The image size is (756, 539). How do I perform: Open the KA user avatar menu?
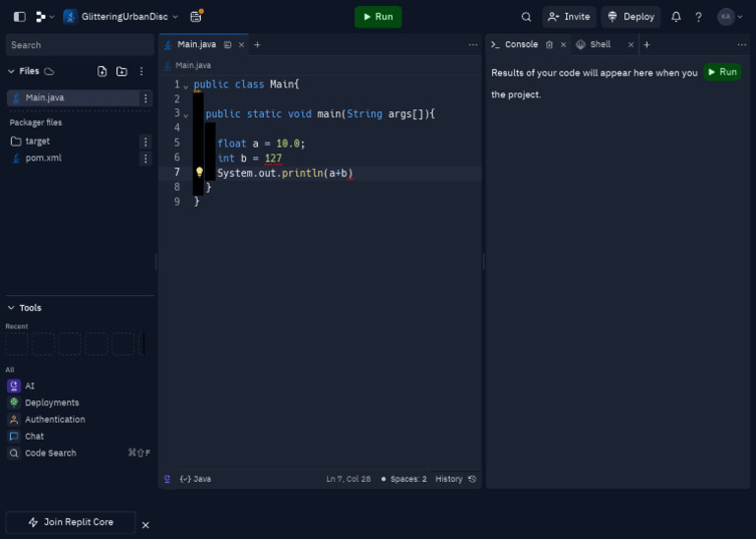[730, 17]
